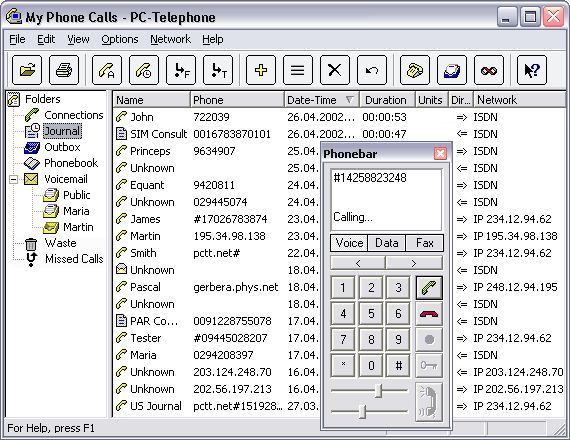Click the right arrow in Phonebar
Image resolution: width=570 pixels, height=440 pixels.
(414, 263)
